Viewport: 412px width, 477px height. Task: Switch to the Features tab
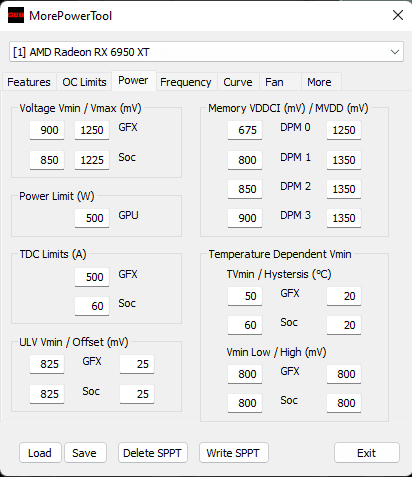[x=29, y=82]
